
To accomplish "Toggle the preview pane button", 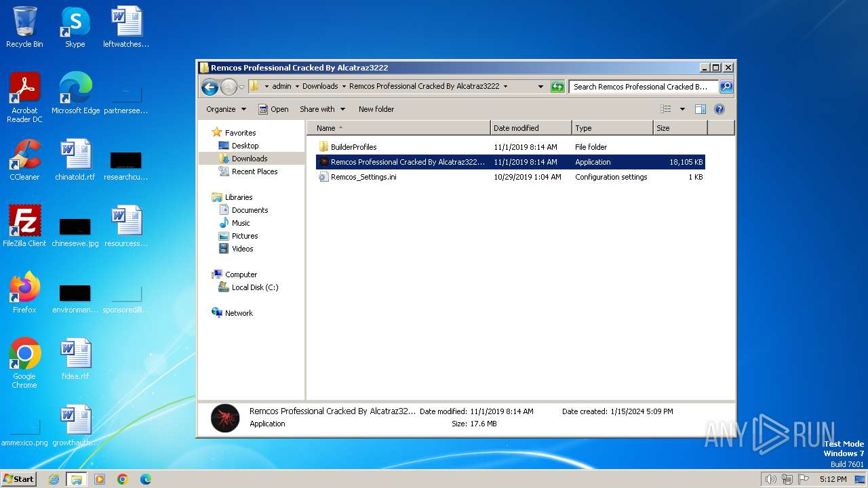I will click(701, 109).
